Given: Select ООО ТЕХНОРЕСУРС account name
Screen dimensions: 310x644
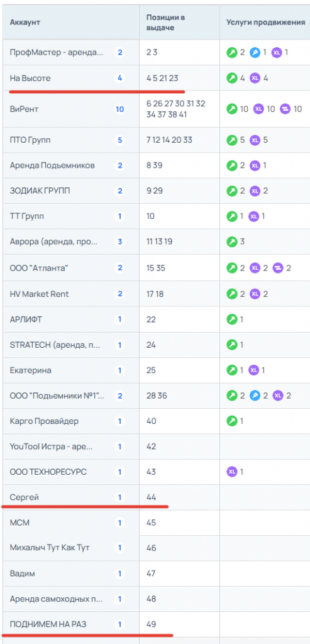Looking at the screenshot, I should pyautogui.click(x=48, y=472).
